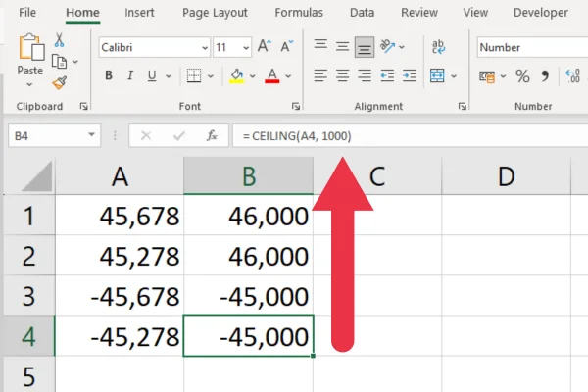588x392 pixels.
Task: Switch to the Page Layout tab
Action: point(215,13)
